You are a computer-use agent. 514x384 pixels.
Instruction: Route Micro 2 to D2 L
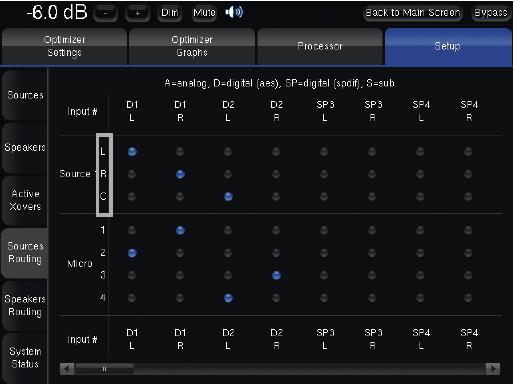228,253
